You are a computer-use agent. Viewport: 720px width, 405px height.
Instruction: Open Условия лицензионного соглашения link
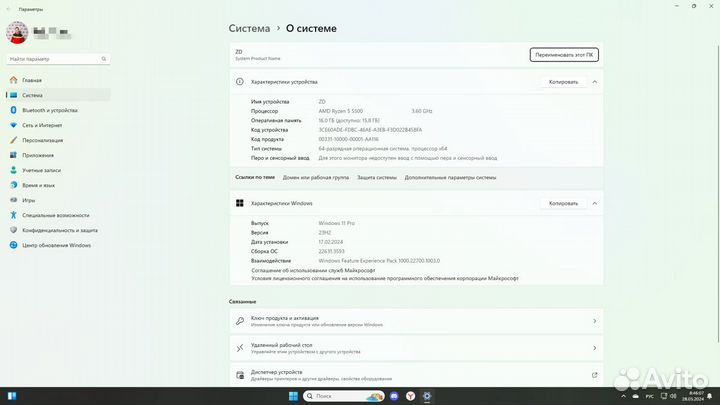click(385, 278)
